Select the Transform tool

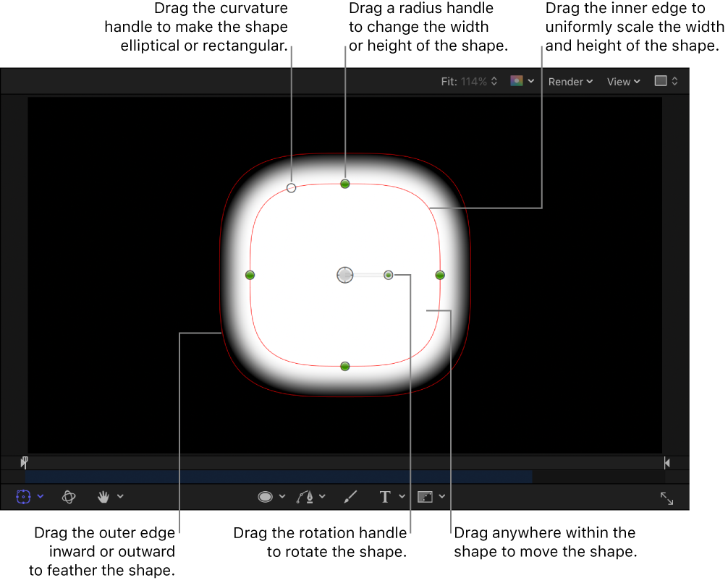(x=23, y=496)
